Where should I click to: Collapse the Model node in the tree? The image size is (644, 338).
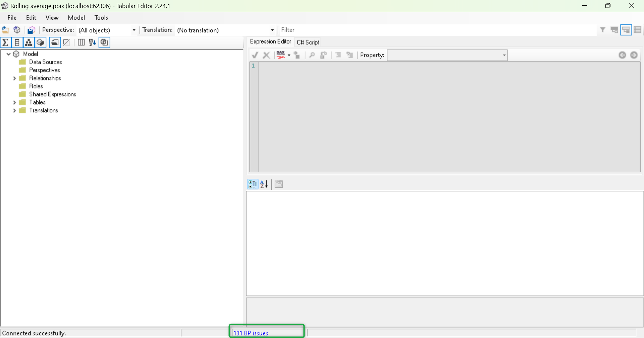point(8,54)
